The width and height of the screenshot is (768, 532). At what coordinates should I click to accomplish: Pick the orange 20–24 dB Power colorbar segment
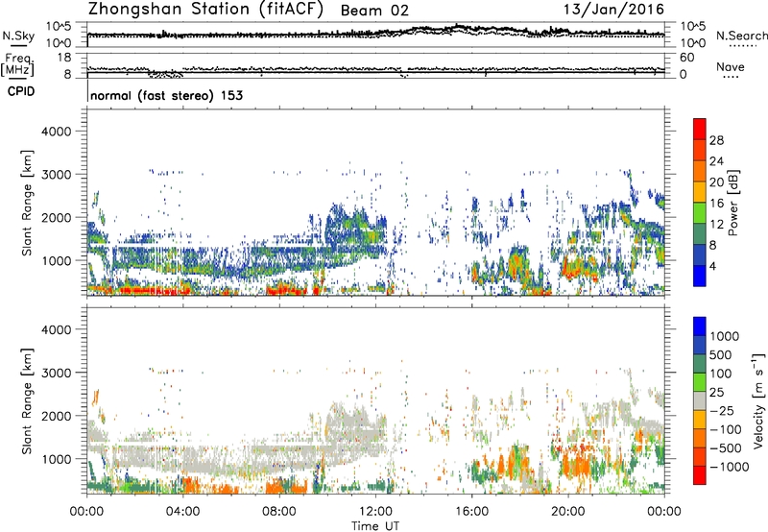tap(700, 172)
